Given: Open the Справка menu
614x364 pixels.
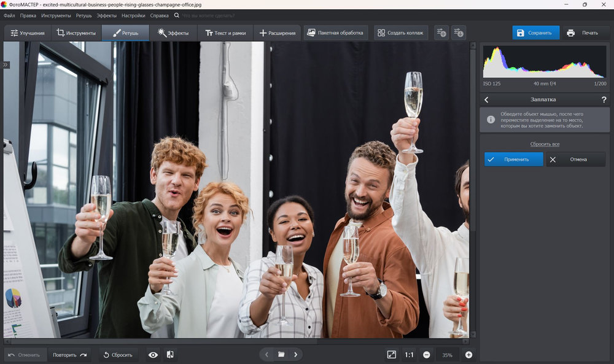Looking at the screenshot, I should pyautogui.click(x=160, y=16).
